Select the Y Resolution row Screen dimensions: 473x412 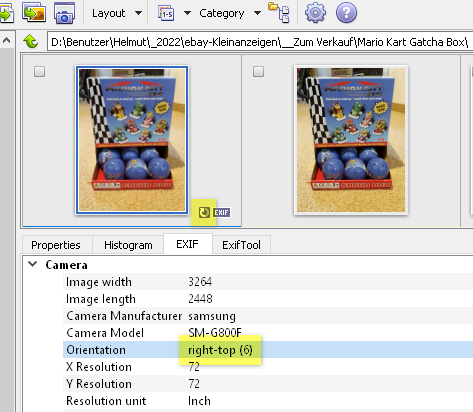tap(268, 384)
